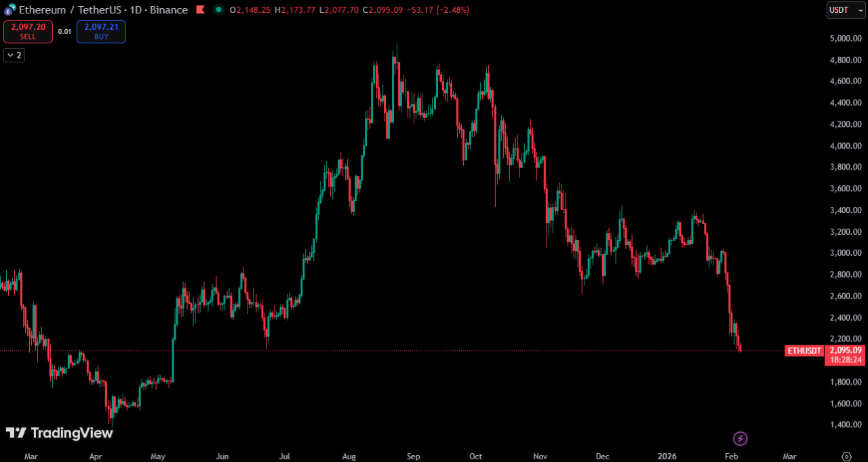Expand the indicators legend showing 2
This screenshot has width=868, height=462.
(14, 55)
